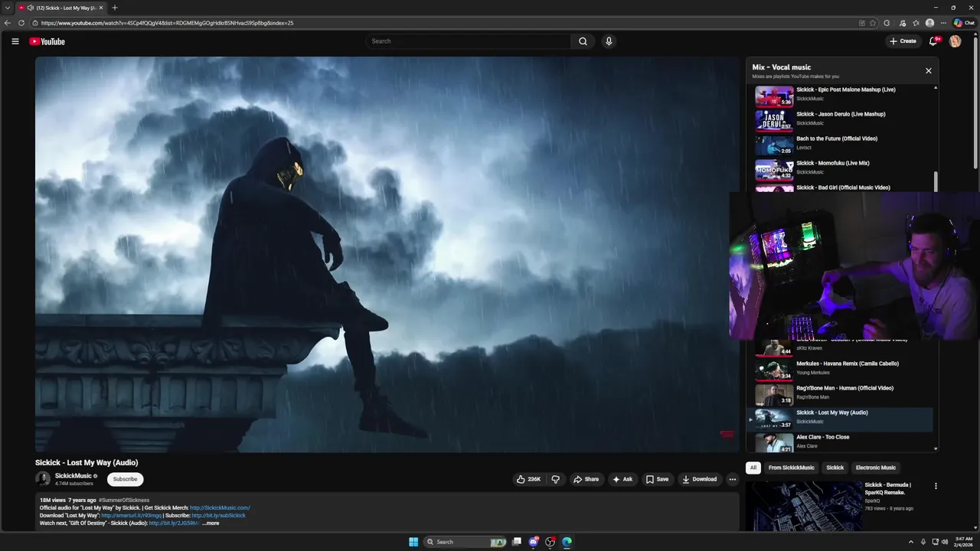Open Discord from the taskbar
This screenshot has height=551, width=980.
[534, 542]
